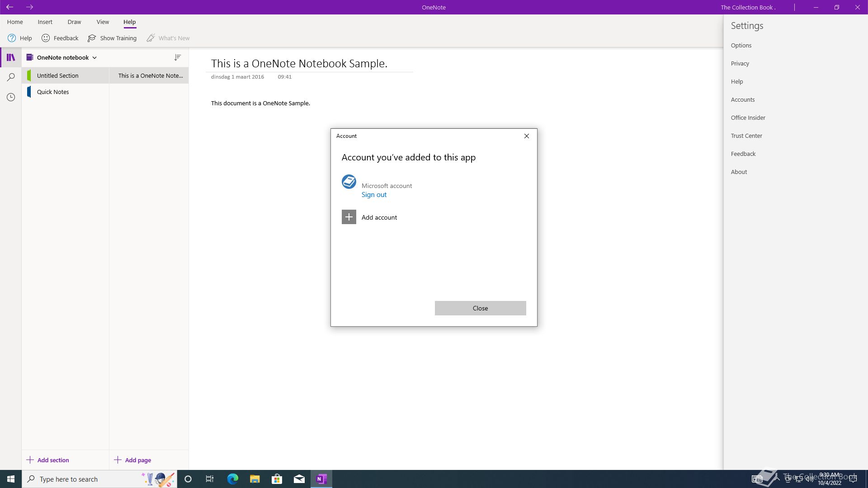Open Privacy in Settings pane
This screenshot has width=868, height=488.
[x=740, y=63]
